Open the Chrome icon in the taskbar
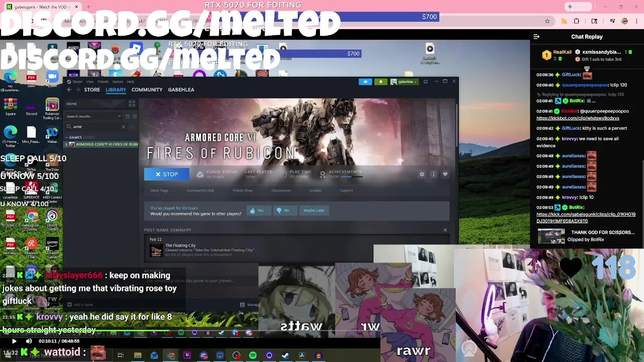Screen dimensions: 644x362 click(171, 355)
